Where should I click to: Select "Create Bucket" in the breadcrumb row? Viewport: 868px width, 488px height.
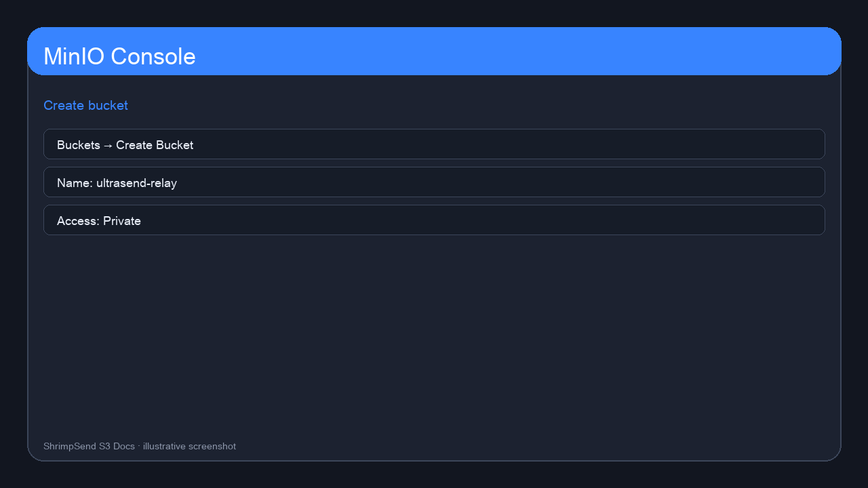click(x=155, y=145)
